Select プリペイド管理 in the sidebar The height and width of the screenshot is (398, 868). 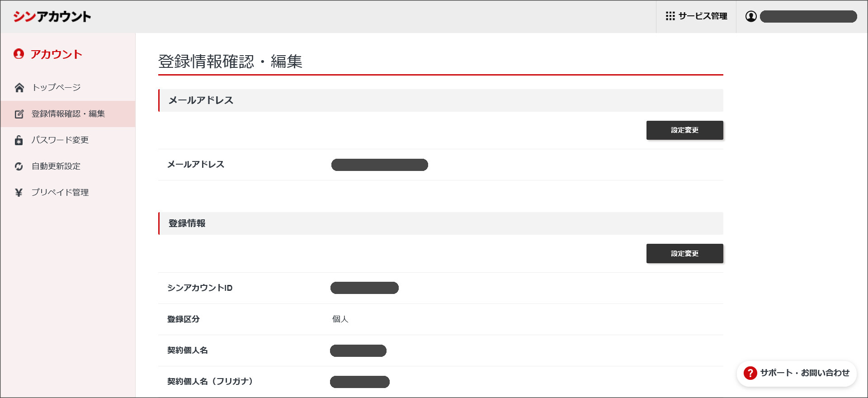61,192
